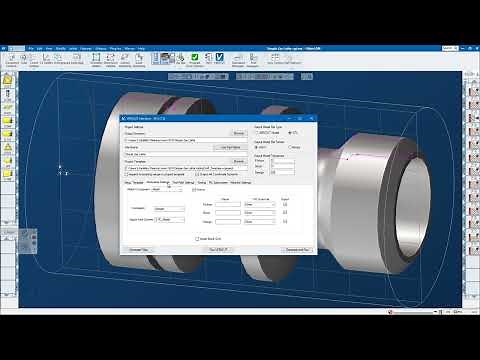Select the yellow house icon in left sidebar
This screenshot has height=360, width=480.
[x=8, y=80]
